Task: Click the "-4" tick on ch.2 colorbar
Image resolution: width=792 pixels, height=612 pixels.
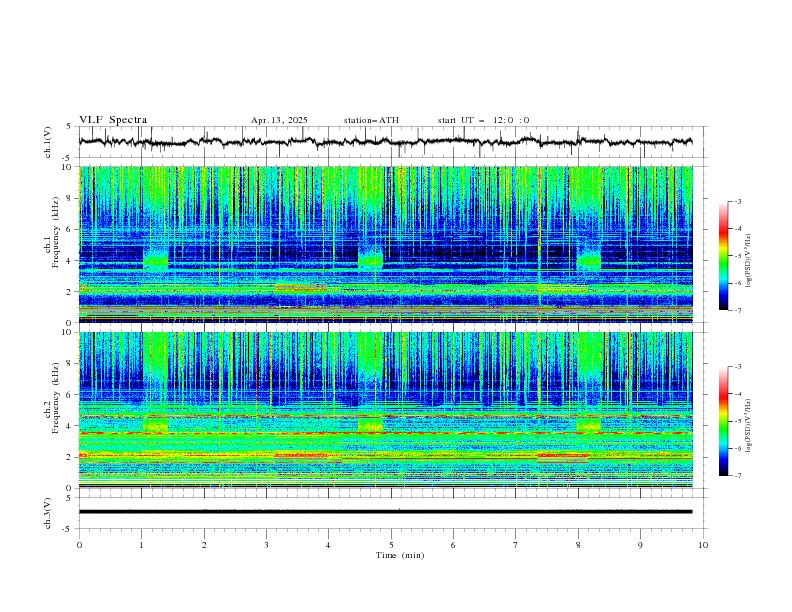Action: click(738, 394)
